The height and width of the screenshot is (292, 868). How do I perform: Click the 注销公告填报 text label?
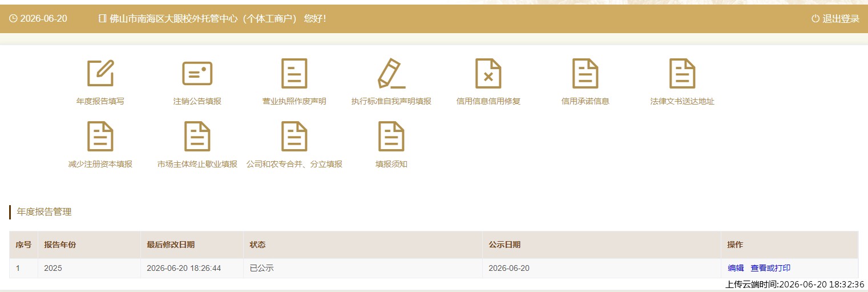click(197, 101)
